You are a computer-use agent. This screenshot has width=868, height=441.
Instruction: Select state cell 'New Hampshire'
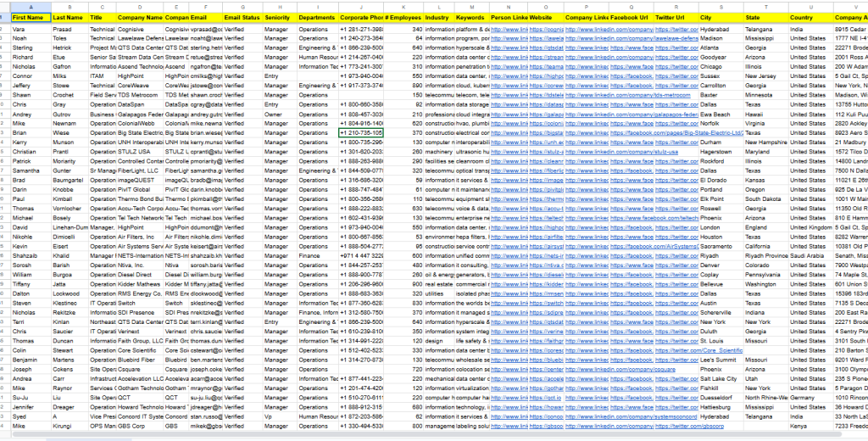tap(766, 142)
